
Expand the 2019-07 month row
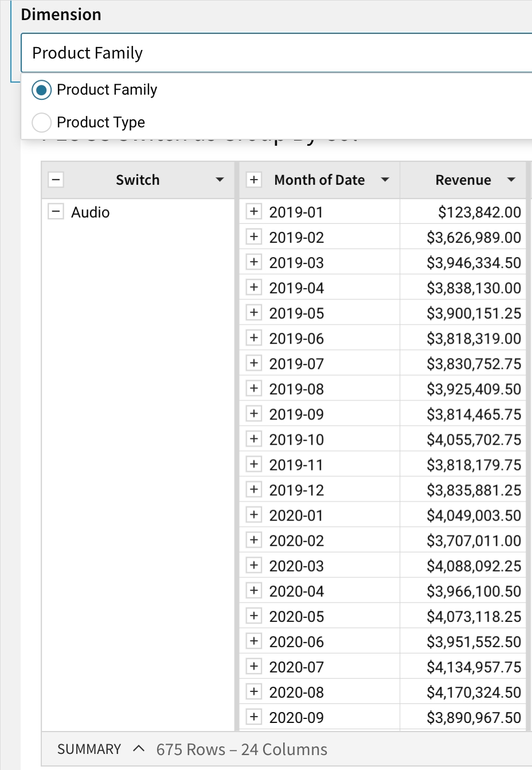pos(253,363)
